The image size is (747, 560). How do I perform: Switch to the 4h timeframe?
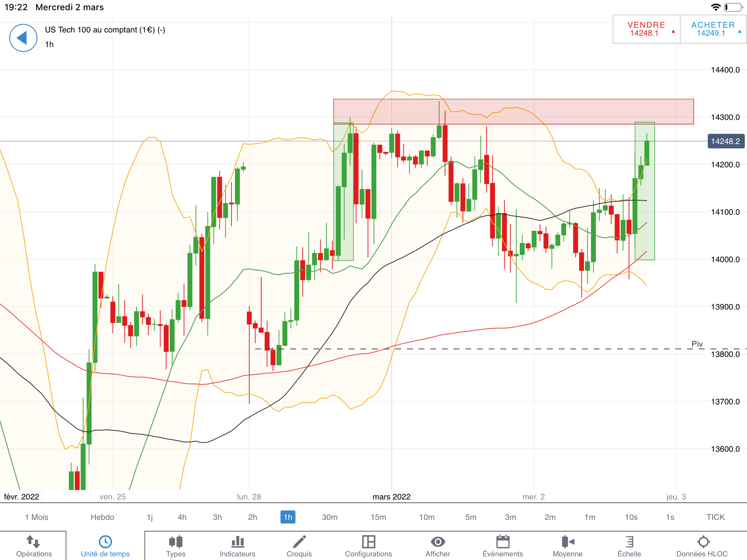(182, 517)
